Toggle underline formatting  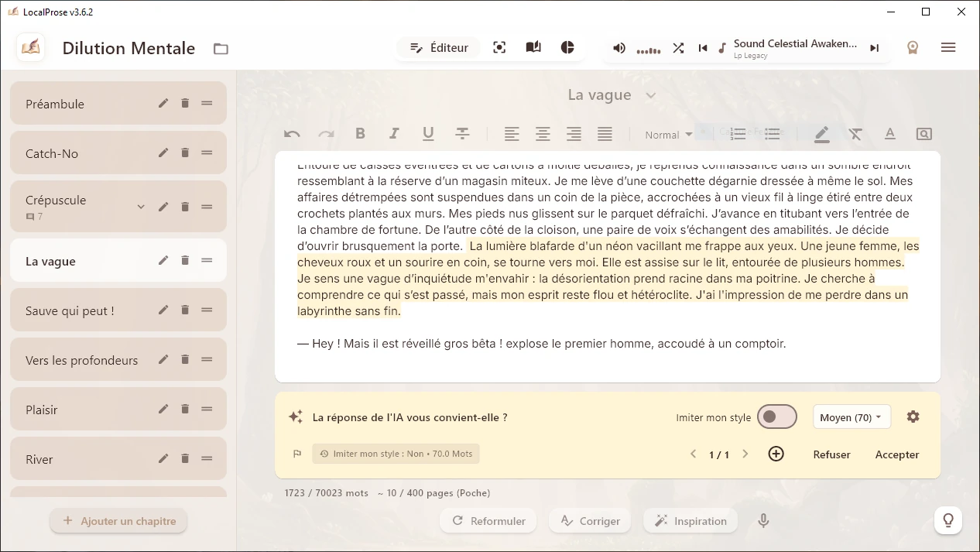[x=428, y=134]
